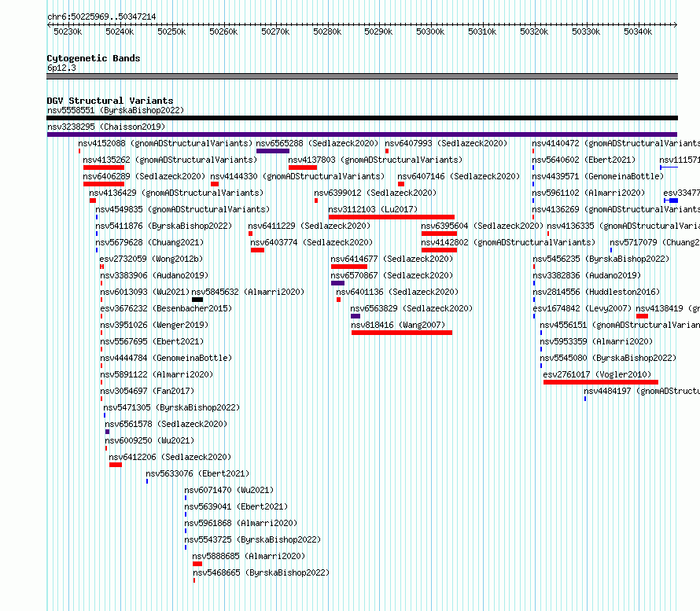Open nsv5468665 (ByrskaBishop2022) label
The image size is (700, 611).
[261, 572]
